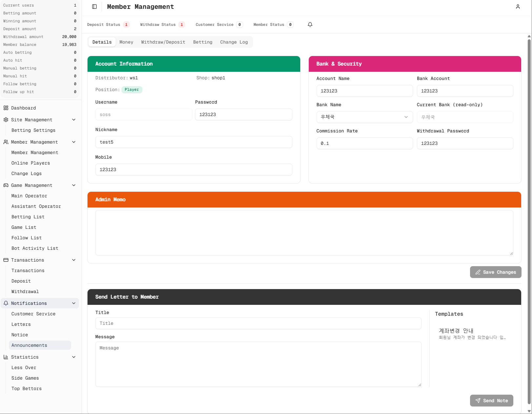Open the Bank Name dropdown

coord(364,117)
